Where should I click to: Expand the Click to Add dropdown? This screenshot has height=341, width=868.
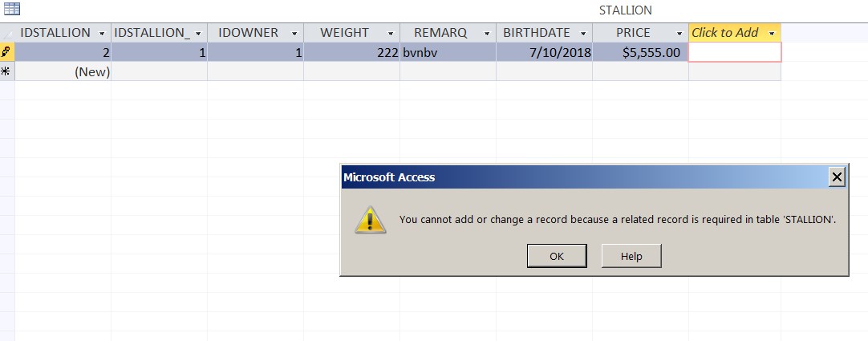click(x=773, y=34)
